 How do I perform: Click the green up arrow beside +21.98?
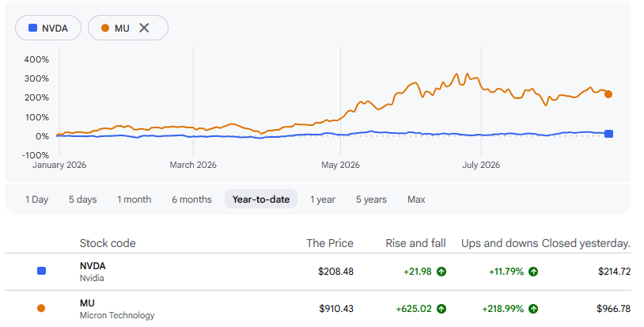pyautogui.click(x=441, y=272)
